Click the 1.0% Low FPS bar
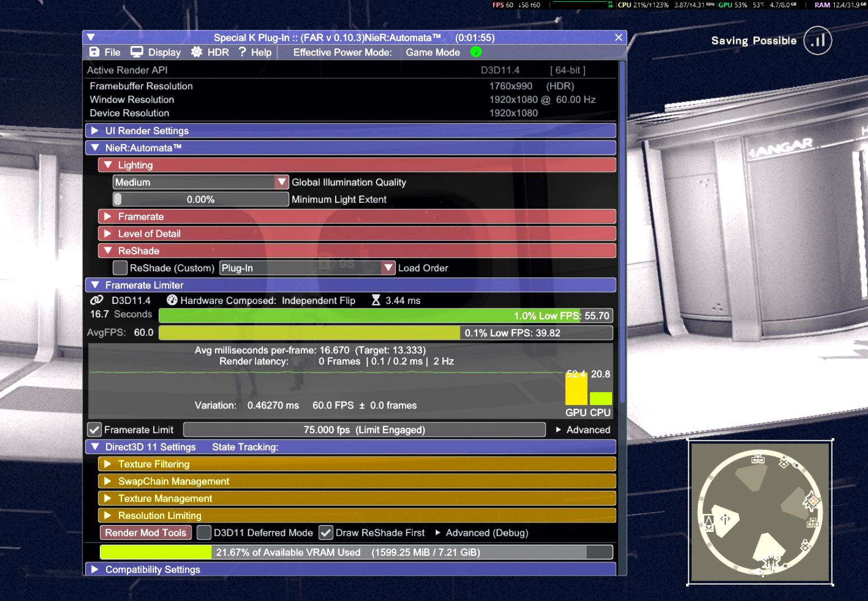868x601 pixels. pyautogui.click(x=386, y=316)
